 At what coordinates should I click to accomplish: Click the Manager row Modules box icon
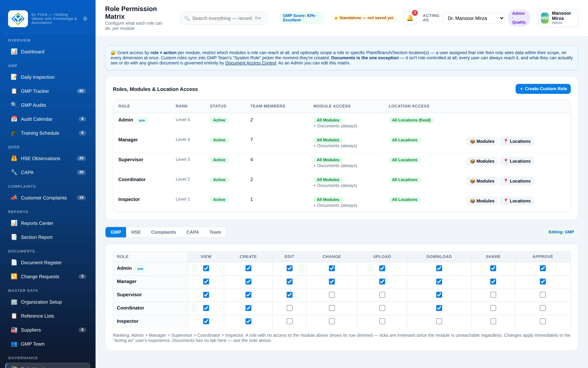(472, 141)
